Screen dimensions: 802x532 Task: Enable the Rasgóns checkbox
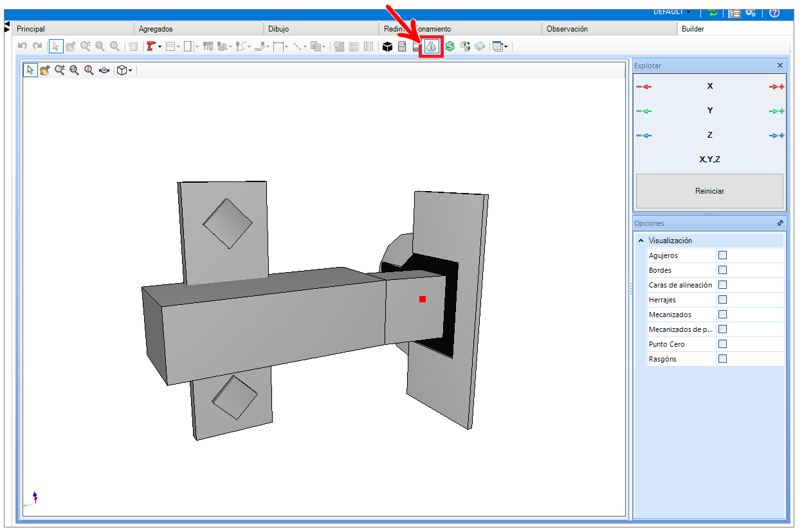(722, 359)
